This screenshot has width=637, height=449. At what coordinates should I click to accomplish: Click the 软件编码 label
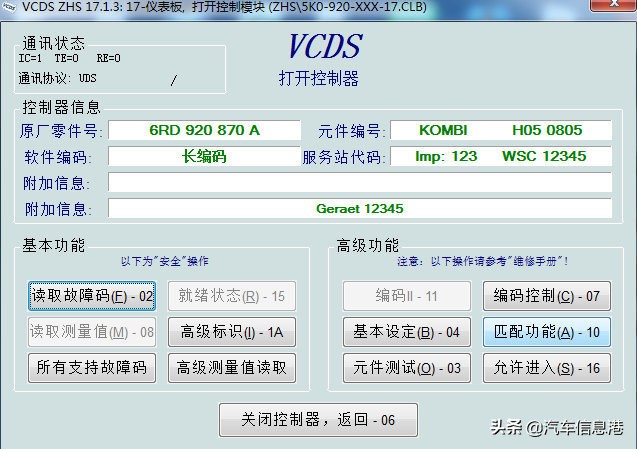[58, 157]
